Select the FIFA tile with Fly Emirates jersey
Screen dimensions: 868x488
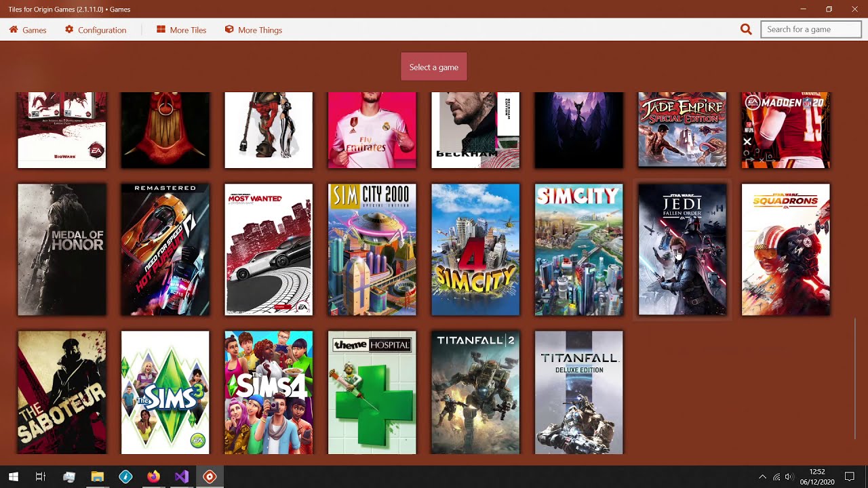[372, 130]
